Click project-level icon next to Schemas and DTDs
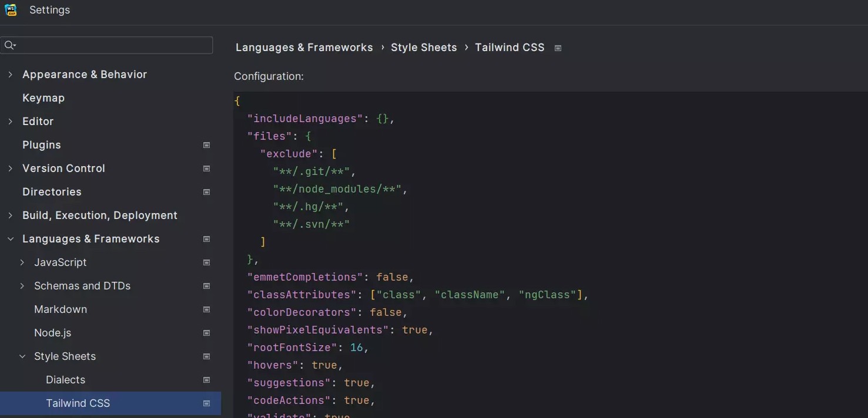This screenshot has width=868, height=418. coord(206,286)
